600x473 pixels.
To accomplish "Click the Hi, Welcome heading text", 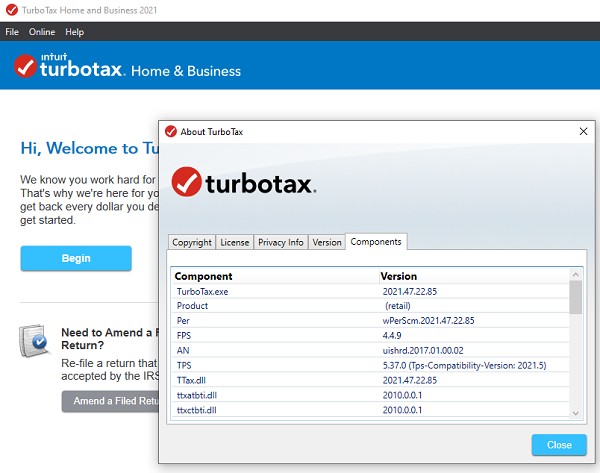I will point(90,148).
